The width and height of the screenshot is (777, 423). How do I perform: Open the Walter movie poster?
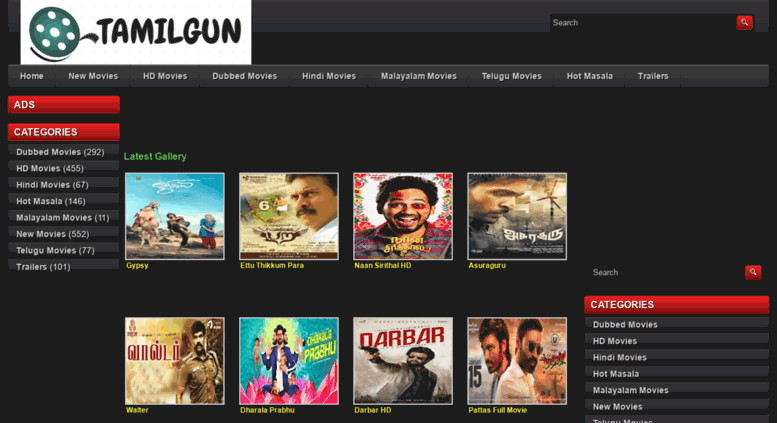click(x=175, y=361)
